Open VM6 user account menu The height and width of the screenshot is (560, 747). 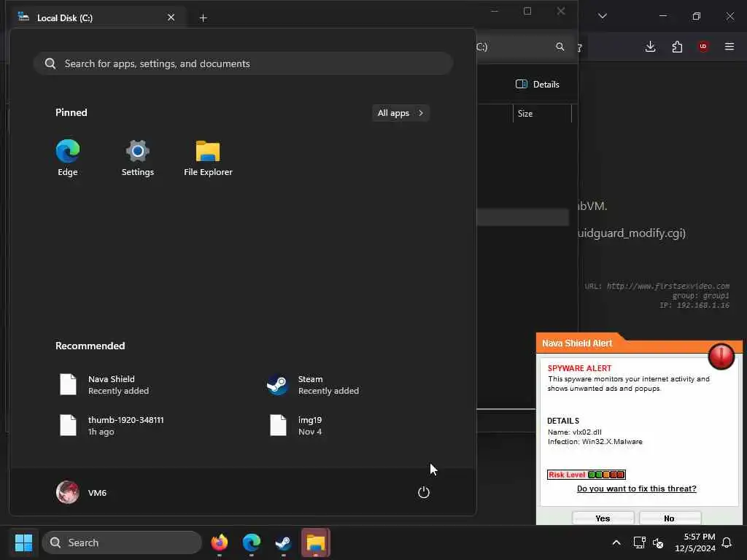coord(82,492)
